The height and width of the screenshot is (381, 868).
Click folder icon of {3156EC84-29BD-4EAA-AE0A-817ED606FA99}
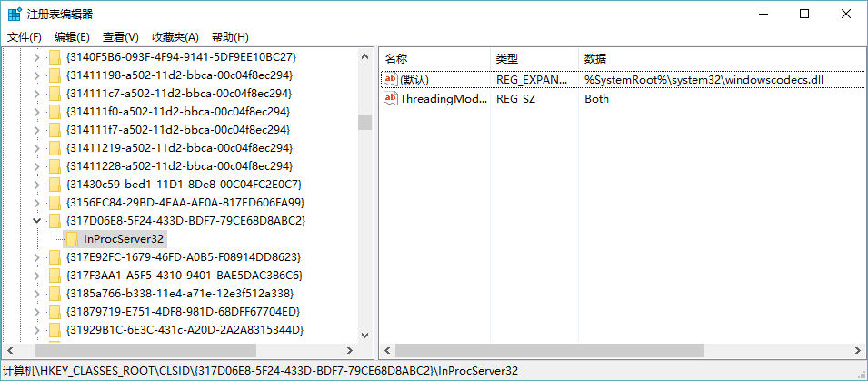click(x=55, y=203)
